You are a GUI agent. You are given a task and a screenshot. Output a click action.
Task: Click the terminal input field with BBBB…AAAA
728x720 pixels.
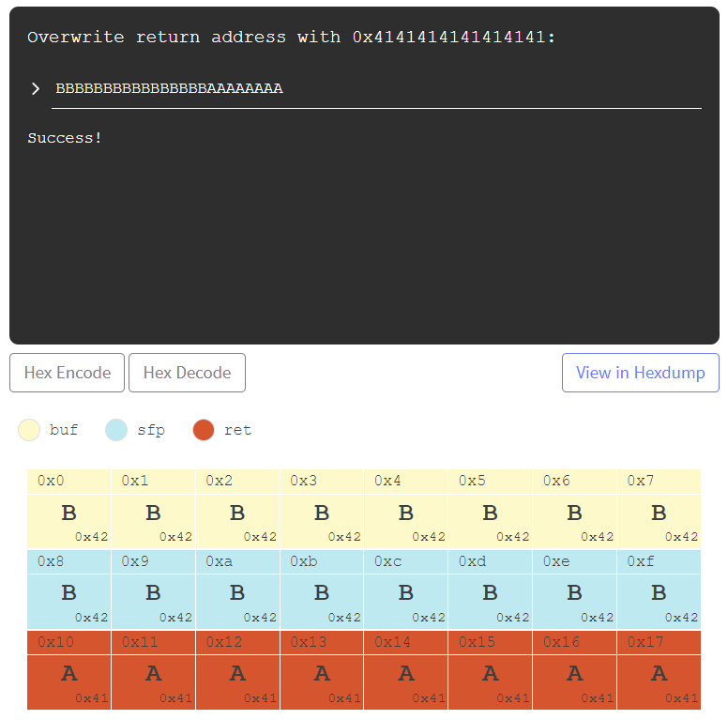tap(376, 89)
